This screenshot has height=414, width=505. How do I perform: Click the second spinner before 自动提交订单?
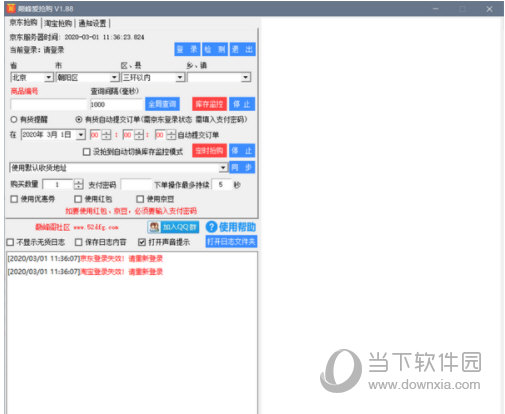[x=171, y=135]
